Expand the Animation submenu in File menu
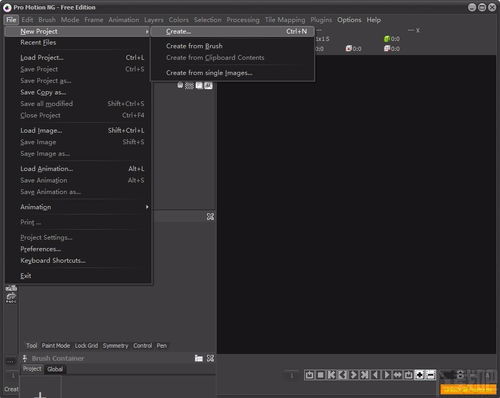Image resolution: width=500 pixels, height=398 pixels. pyautogui.click(x=147, y=207)
